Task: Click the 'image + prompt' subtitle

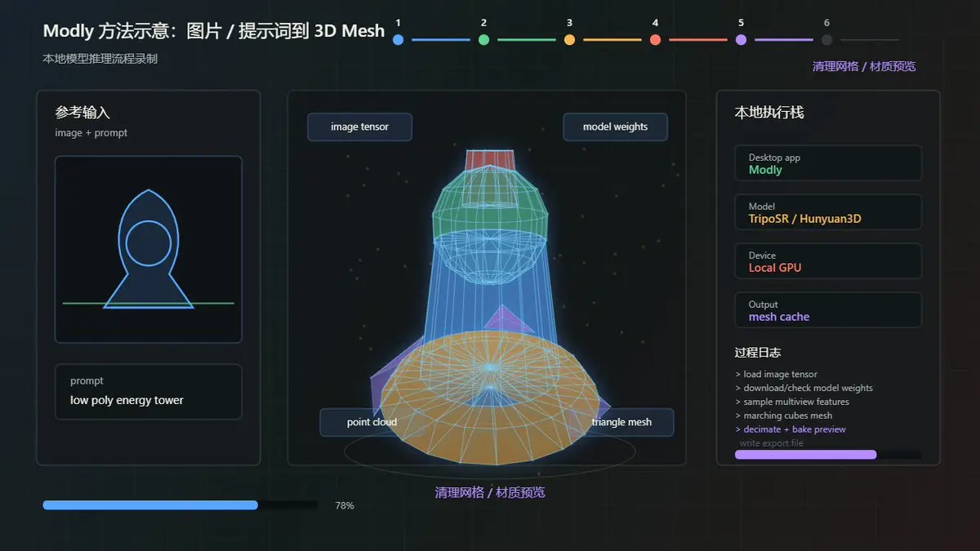Action: [x=91, y=133]
